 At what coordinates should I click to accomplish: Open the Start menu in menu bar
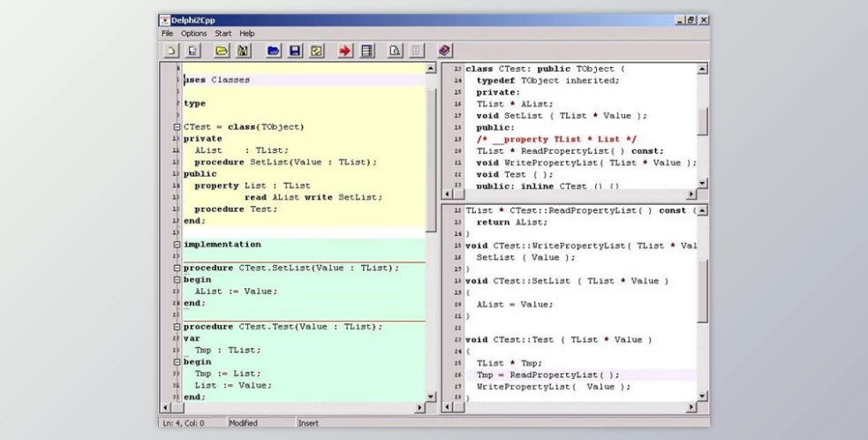[223, 34]
